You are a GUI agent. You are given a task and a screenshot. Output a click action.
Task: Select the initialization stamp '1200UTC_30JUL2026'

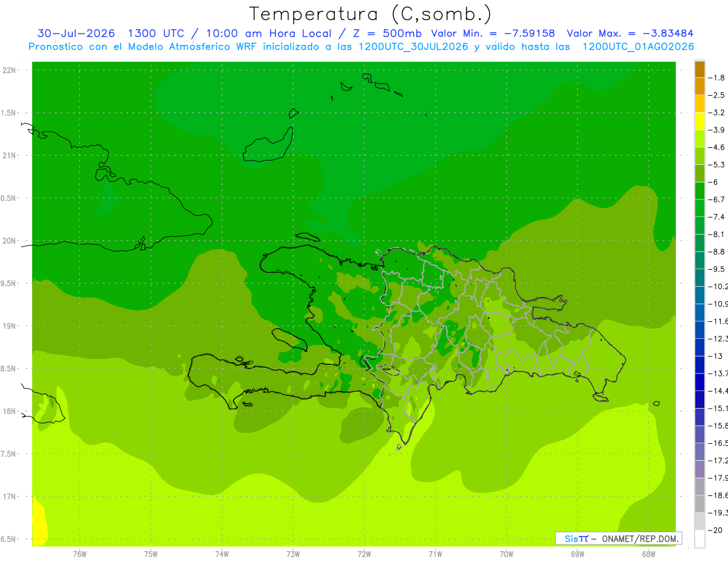coord(413,47)
